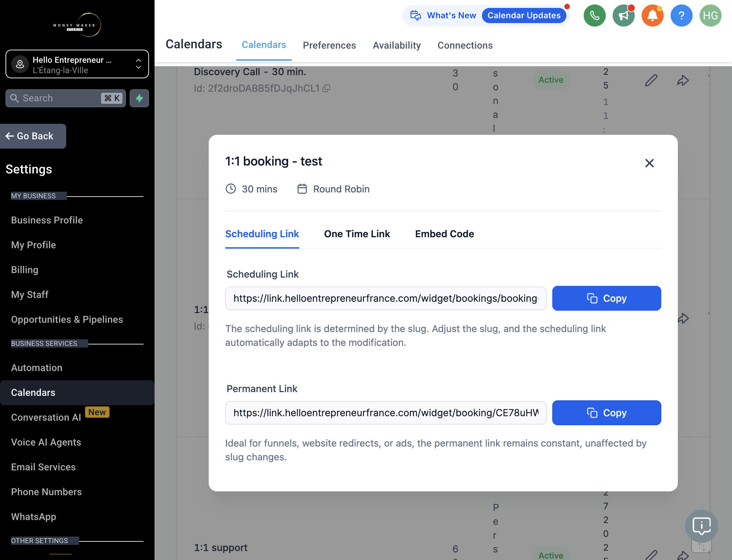732x560 pixels.
Task: Open the blue help question mark
Action: point(681,16)
